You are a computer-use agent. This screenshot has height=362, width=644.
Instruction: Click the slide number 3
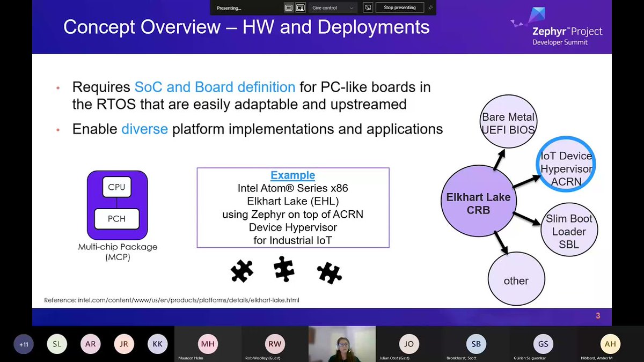point(598,316)
